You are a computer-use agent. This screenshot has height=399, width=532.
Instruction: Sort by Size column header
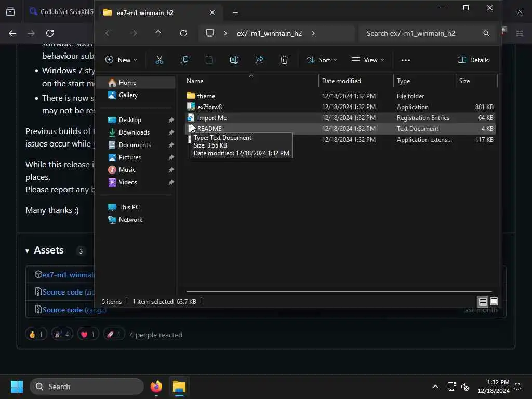point(477,81)
